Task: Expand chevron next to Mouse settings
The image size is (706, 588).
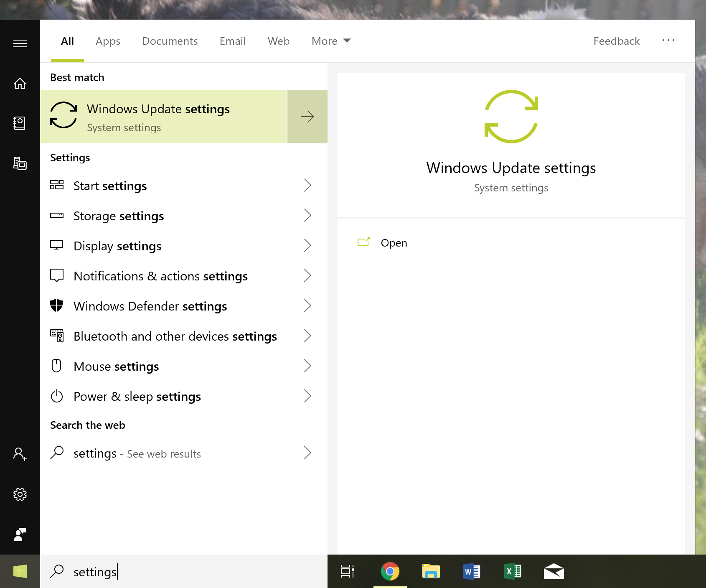Action: click(x=307, y=366)
